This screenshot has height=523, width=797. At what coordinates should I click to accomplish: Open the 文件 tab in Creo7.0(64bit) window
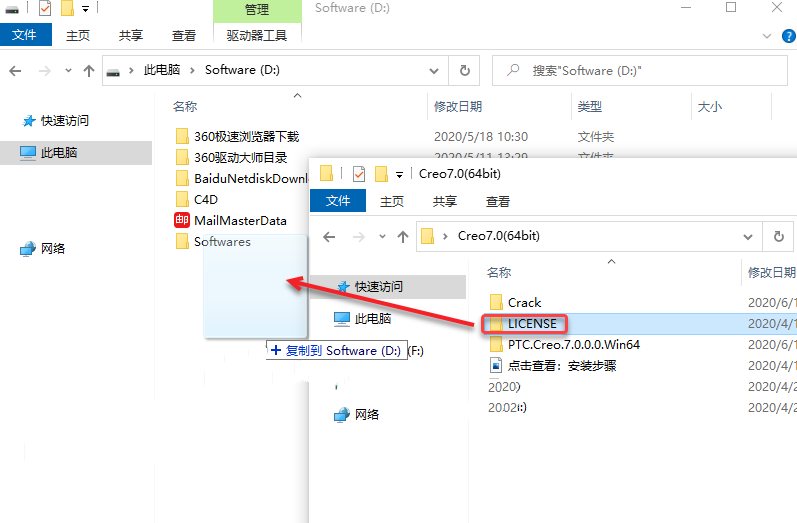coord(338,201)
